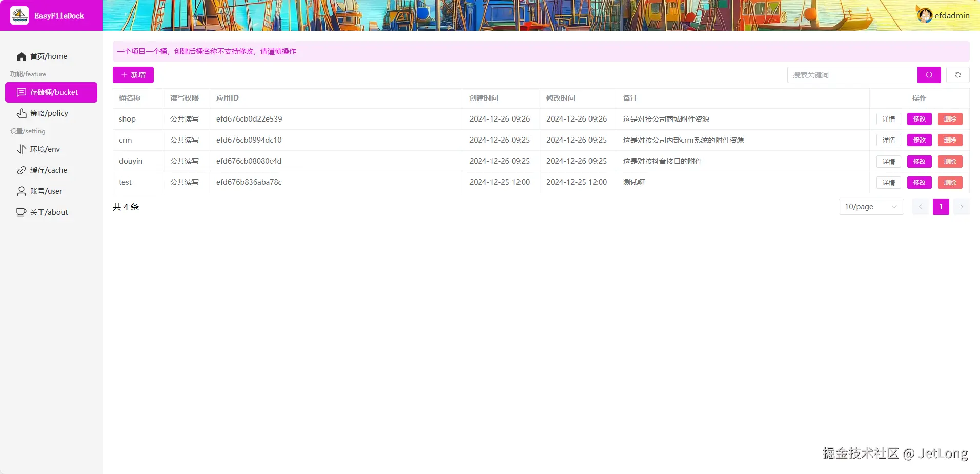Go to next page arrow
This screenshot has width=980, height=474.
click(962, 207)
